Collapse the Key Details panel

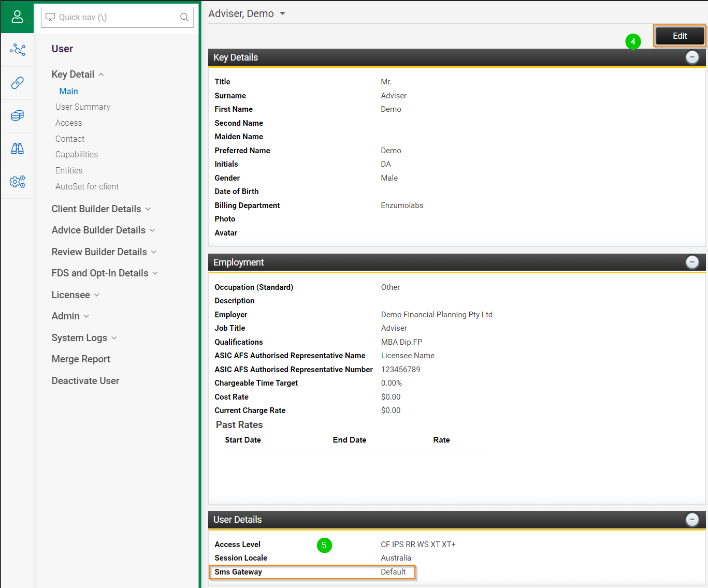692,57
